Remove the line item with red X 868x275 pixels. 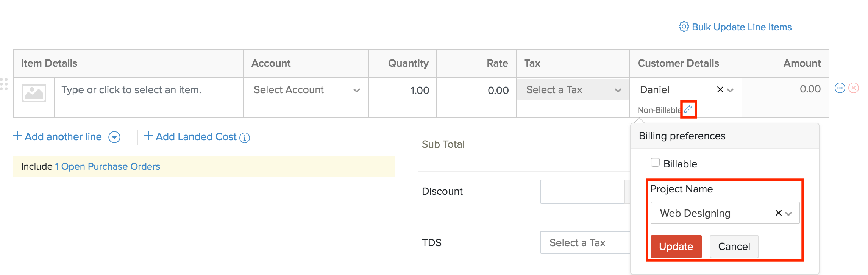pos(854,88)
